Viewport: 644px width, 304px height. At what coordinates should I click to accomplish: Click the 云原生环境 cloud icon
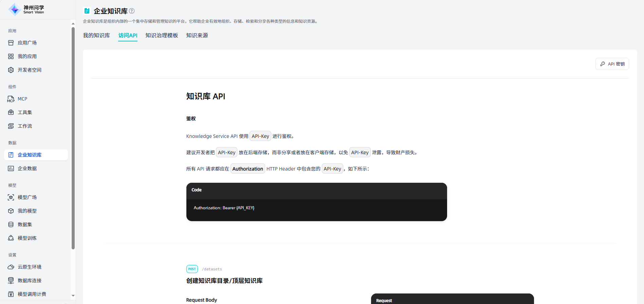(x=11, y=267)
